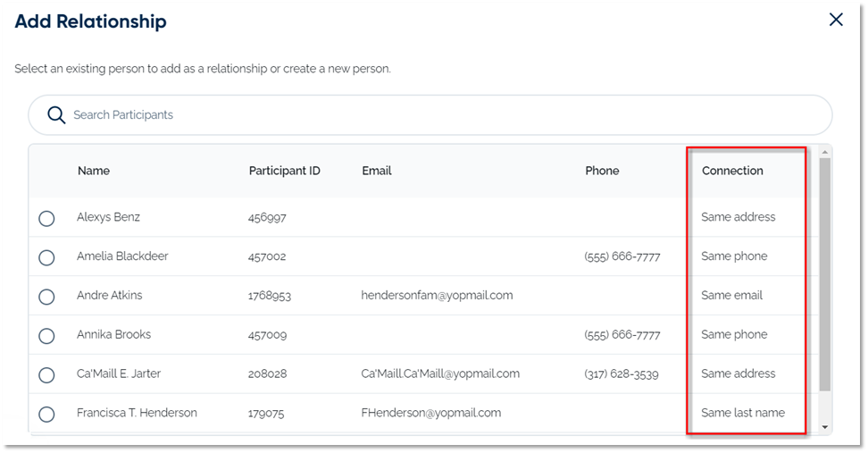Click the Phone column header
This screenshot has width=868, height=453.
tap(602, 171)
